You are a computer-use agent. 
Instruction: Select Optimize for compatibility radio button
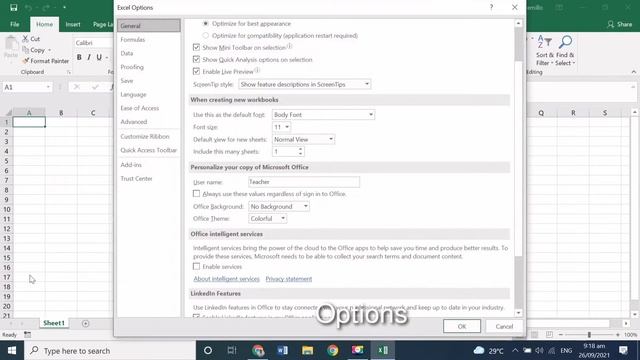click(x=206, y=36)
